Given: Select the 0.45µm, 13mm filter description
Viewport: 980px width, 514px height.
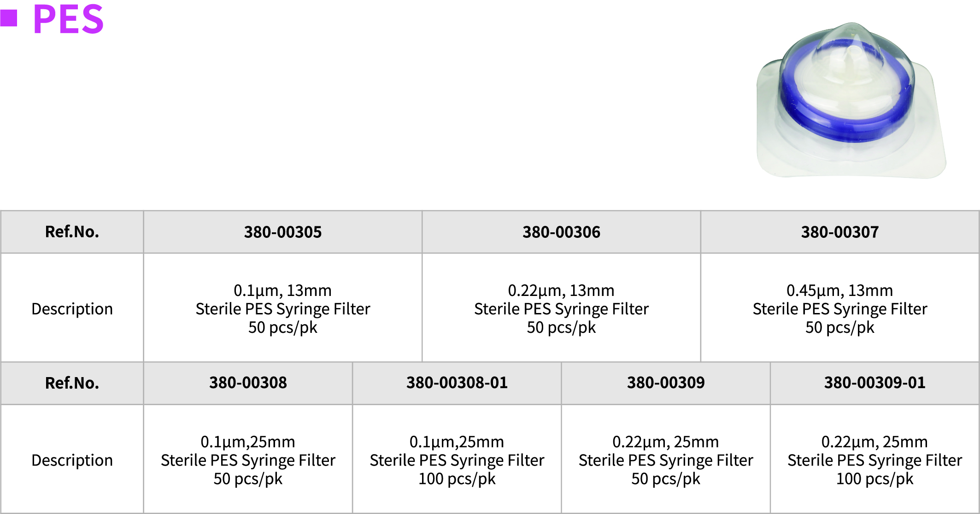Looking at the screenshot, I should point(840,309).
